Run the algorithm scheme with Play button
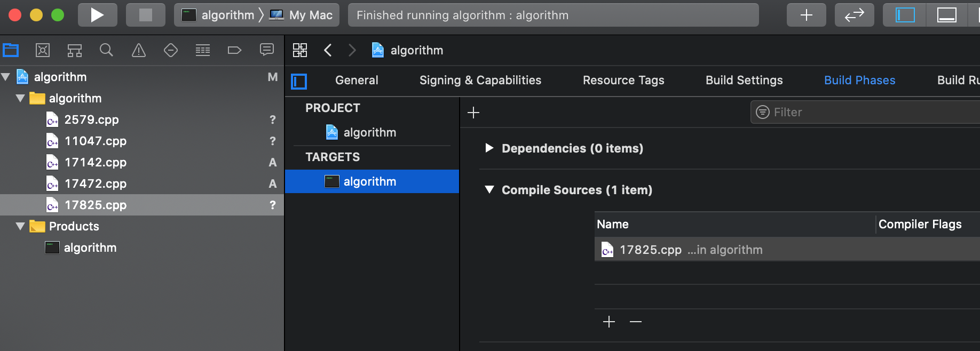 pos(98,15)
